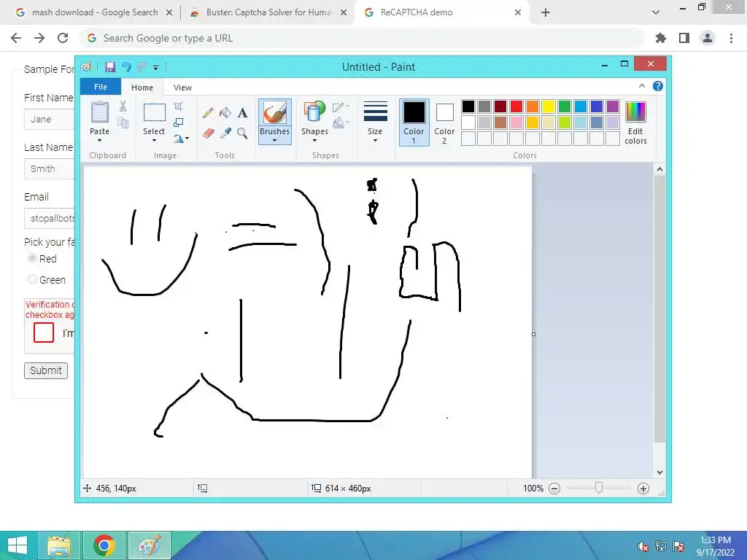This screenshot has width=747, height=560.
Task: Tick the reCAPTCHA checkbox
Action: (x=44, y=332)
